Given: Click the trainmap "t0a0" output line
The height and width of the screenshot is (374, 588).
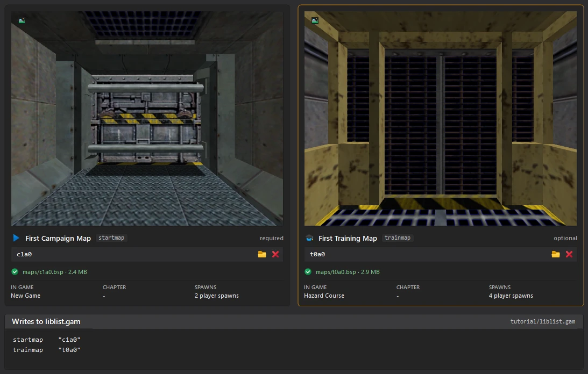Looking at the screenshot, I should click(x=47, y=350).
